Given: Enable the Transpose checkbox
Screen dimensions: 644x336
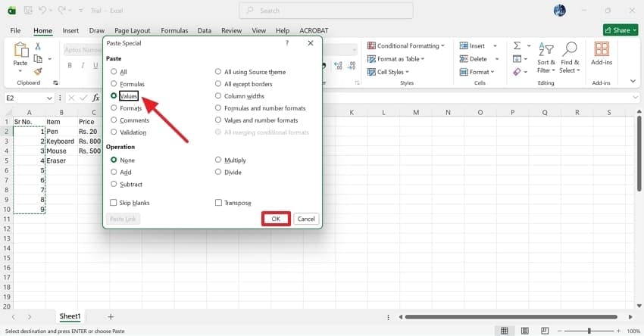Looking at the screenshot, I should [218, 203].
